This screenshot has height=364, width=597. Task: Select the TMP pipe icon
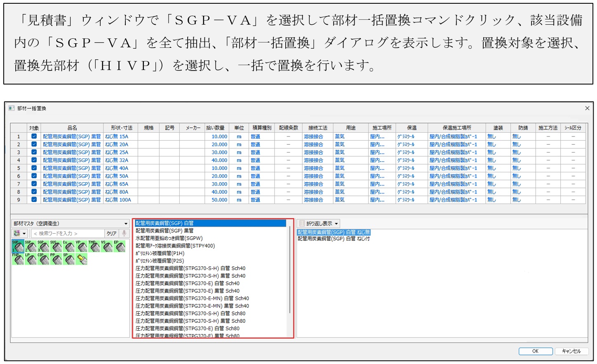pos(94,247)
